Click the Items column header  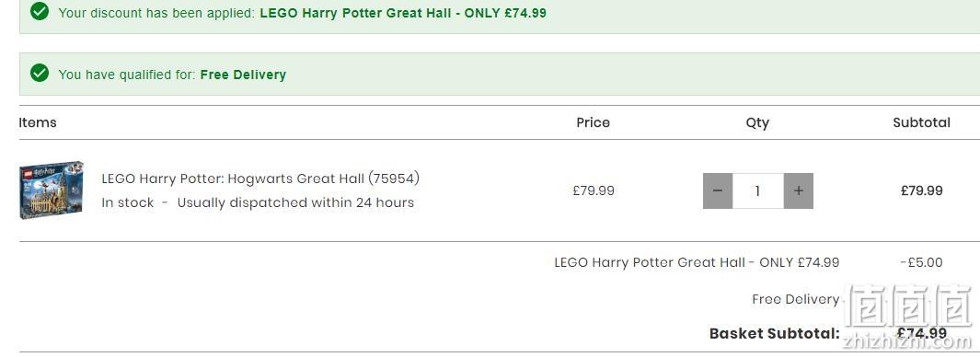38,122
